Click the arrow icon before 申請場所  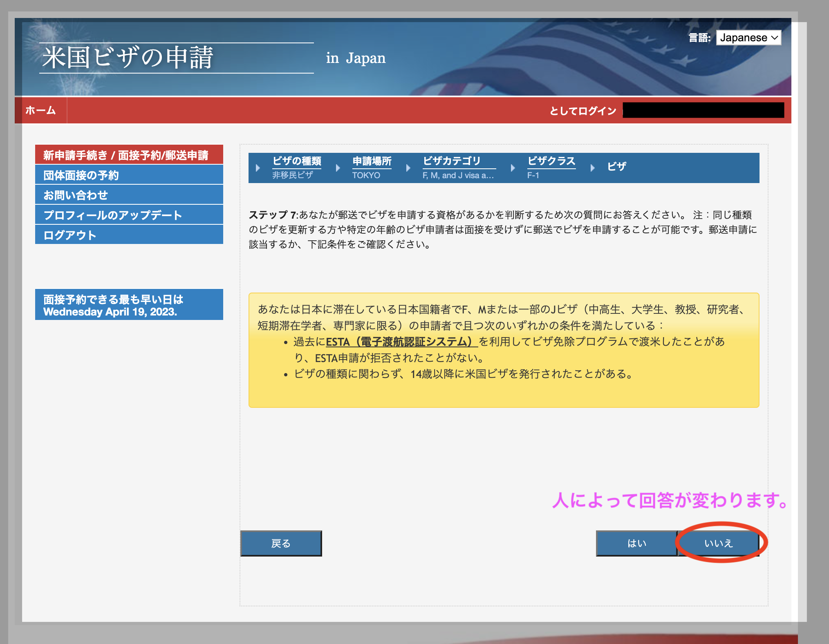338,168
